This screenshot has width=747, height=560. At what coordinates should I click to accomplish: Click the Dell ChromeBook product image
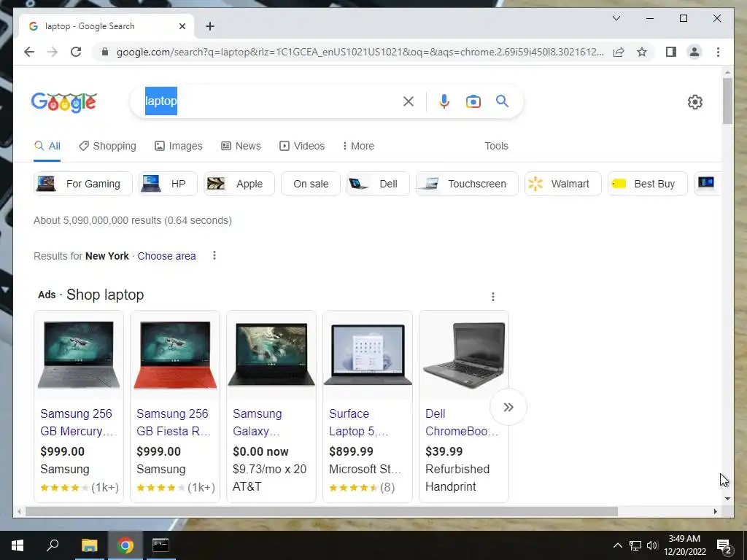(464, 355)
